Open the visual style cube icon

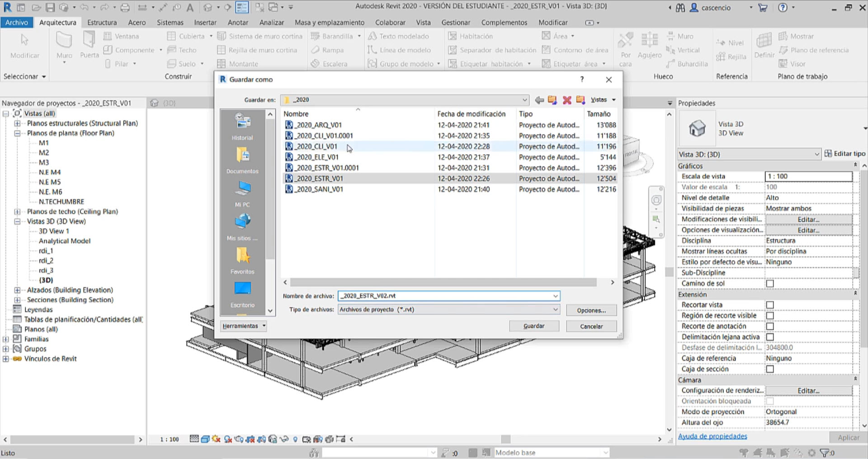pos(206,438)
